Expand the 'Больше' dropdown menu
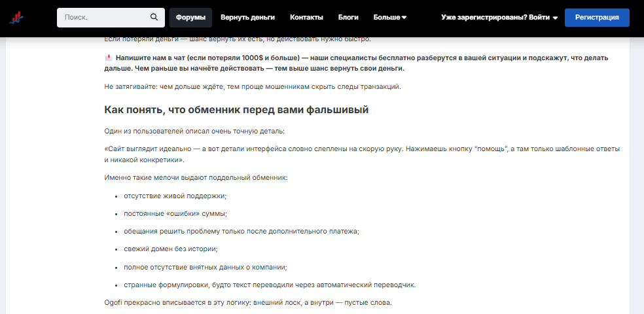 click(389, 18)
